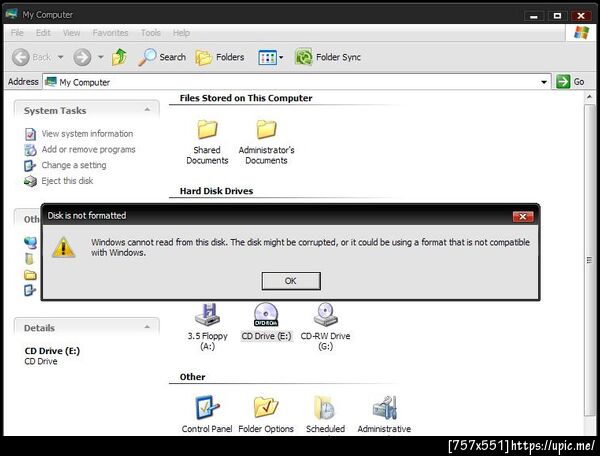
Task: Open the Forward history dropdown arrow
Action: [x=101, y=57]
